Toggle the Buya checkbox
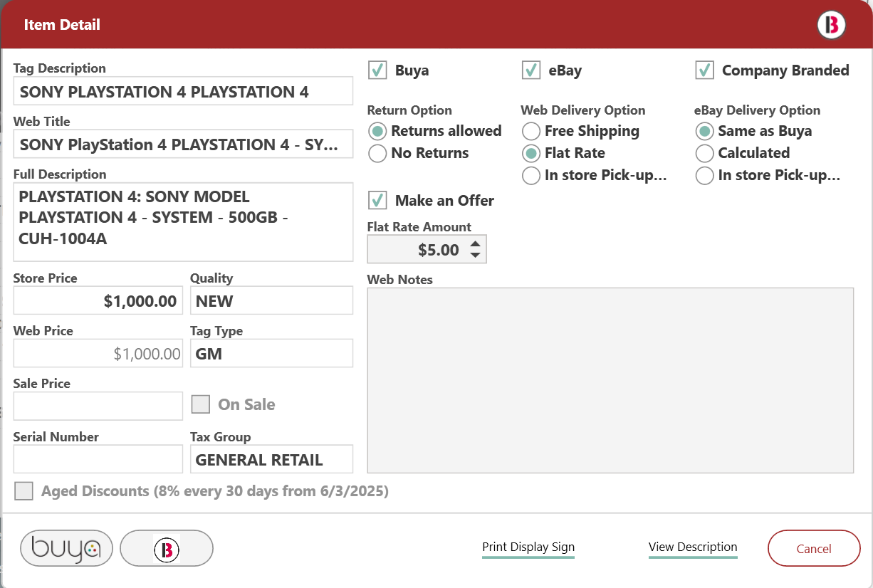This screenshot has width=873, height=588. (377, 70)
